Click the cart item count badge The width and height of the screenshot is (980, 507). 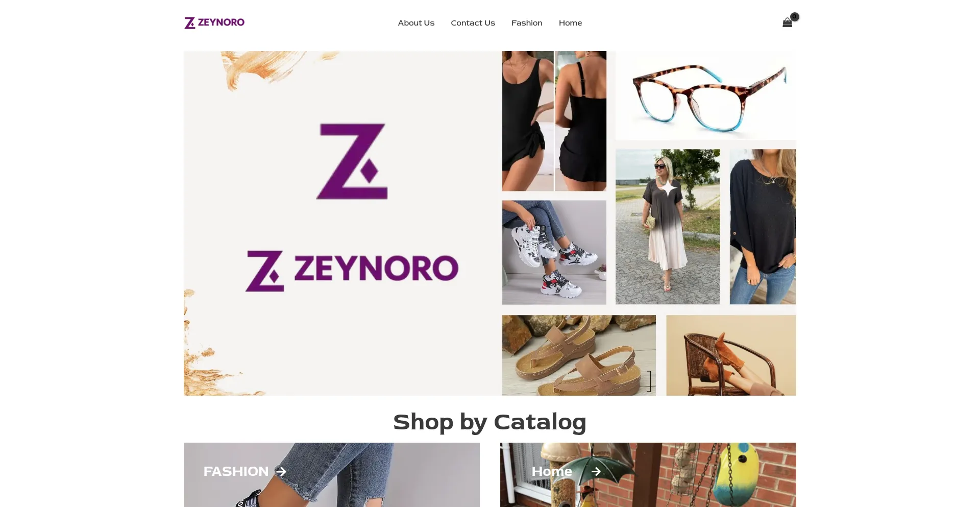tap(795, 17)
